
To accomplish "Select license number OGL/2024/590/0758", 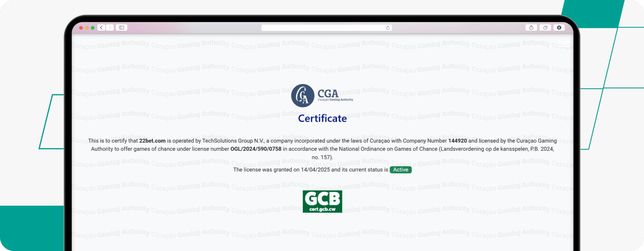I will pos(256,149).
